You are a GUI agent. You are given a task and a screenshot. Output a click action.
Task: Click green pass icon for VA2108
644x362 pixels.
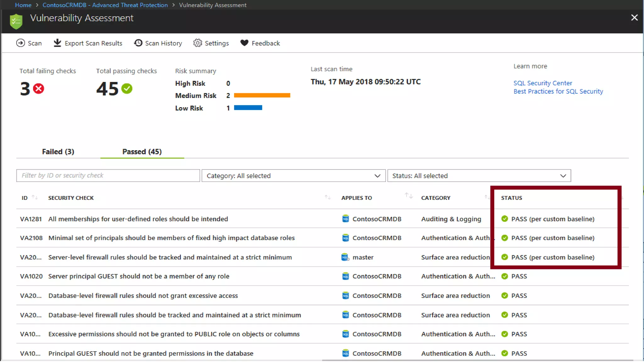point(505,238)
